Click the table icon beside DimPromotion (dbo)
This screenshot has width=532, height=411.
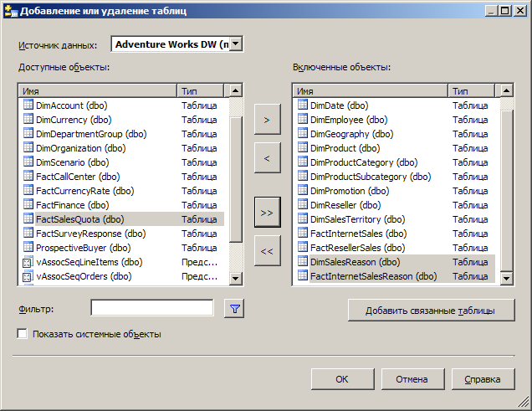click(x=302, y=190)
